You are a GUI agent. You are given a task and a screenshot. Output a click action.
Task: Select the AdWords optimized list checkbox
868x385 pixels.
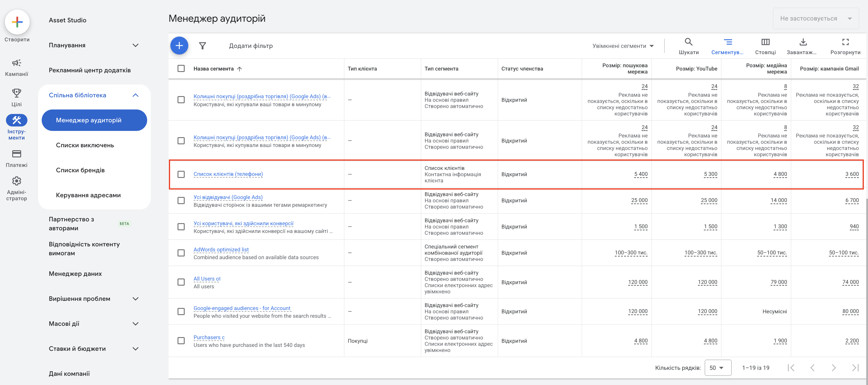(x=181, y=253)
